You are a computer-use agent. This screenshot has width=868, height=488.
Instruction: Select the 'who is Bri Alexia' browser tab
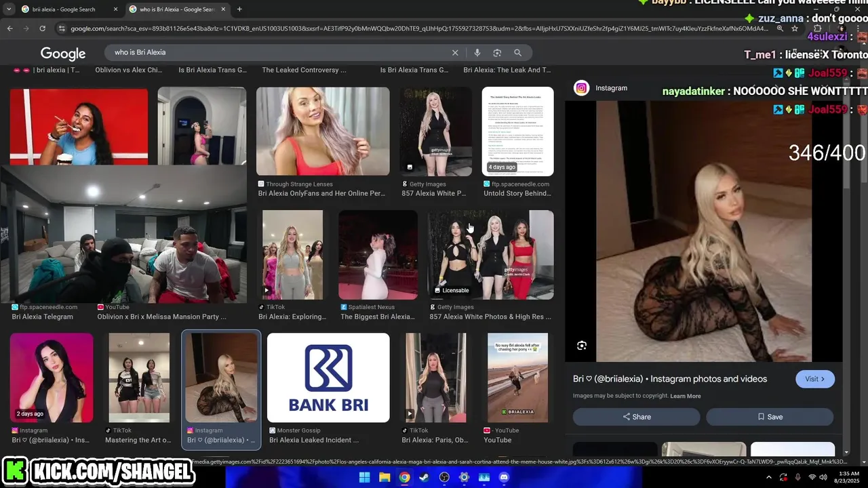tap(176, 9)
